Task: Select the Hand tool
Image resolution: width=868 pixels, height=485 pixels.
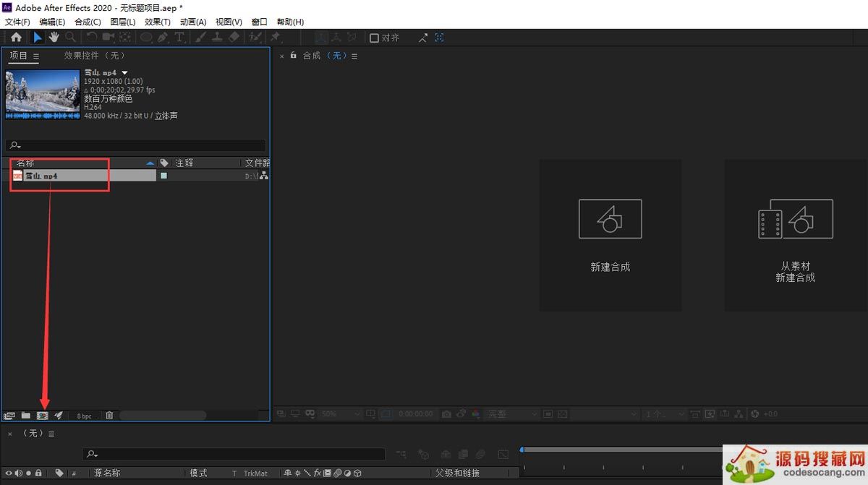Action: pyautogui.click(x=54, y=38)
